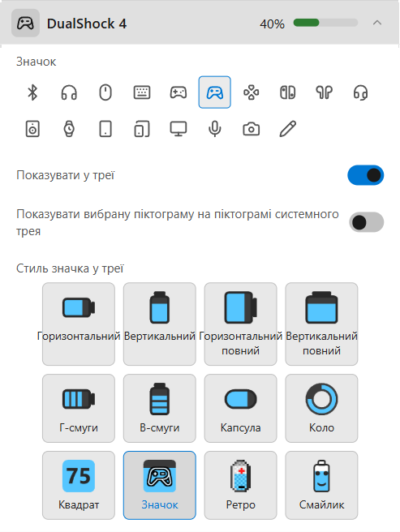Click the 'Стиль значка у треї' heading

point(70,268)
